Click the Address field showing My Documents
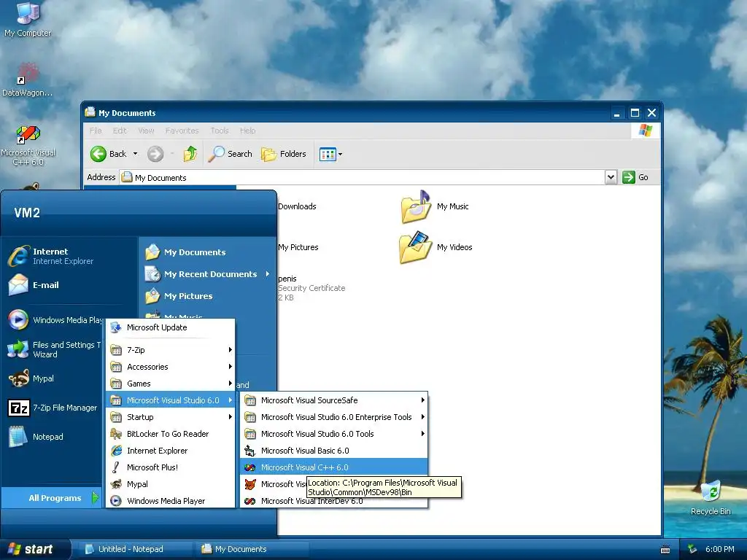 362,177
